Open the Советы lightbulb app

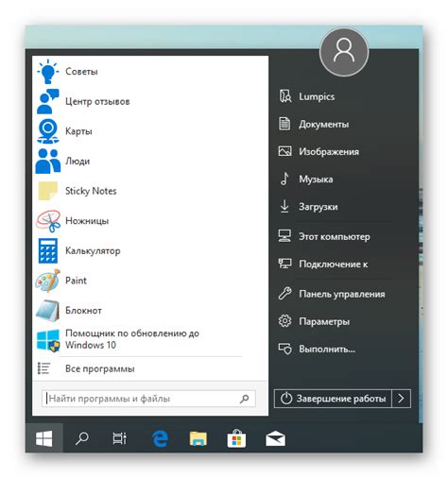point(47,72)
